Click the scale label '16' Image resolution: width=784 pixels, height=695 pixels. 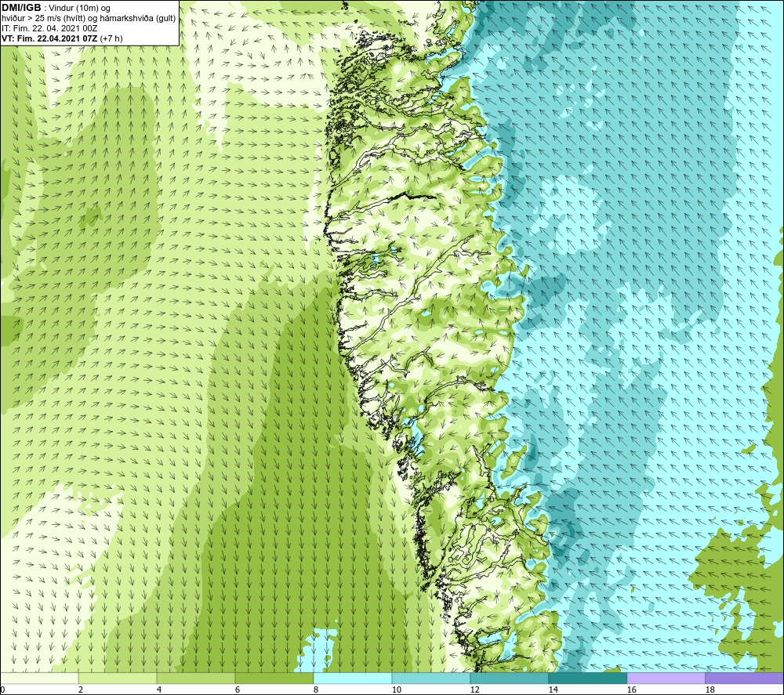pyautogui.click(x=631, y=690)
